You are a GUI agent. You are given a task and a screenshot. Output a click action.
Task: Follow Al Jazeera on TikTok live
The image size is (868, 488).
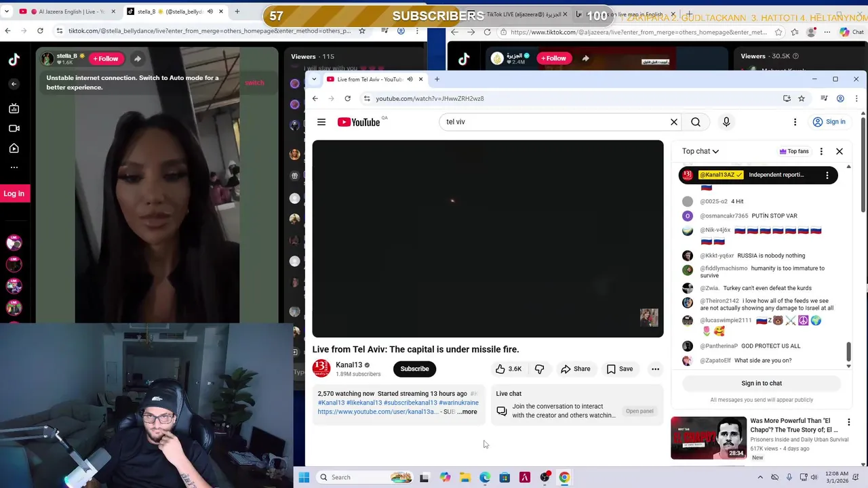[x=553, y=58]
